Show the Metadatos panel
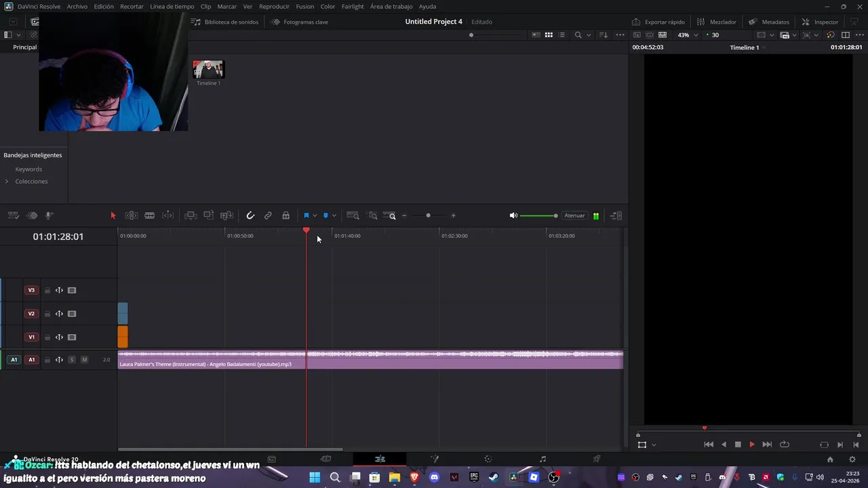 (769, 22)
